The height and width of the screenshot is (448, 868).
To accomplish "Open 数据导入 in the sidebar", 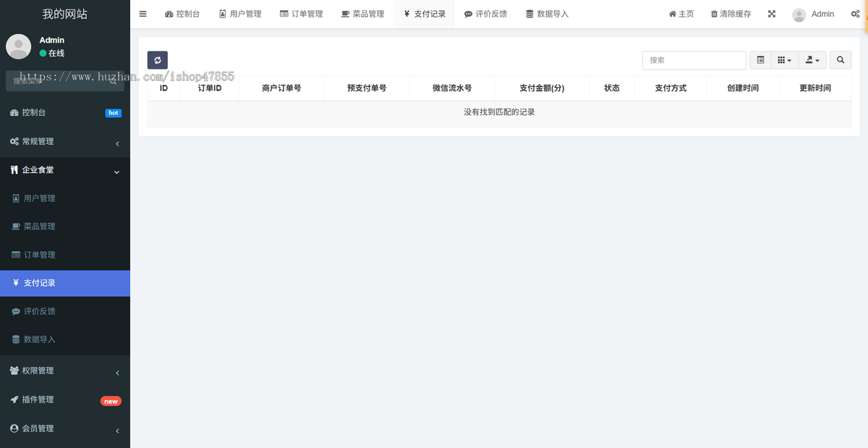I will click(65, 339).
